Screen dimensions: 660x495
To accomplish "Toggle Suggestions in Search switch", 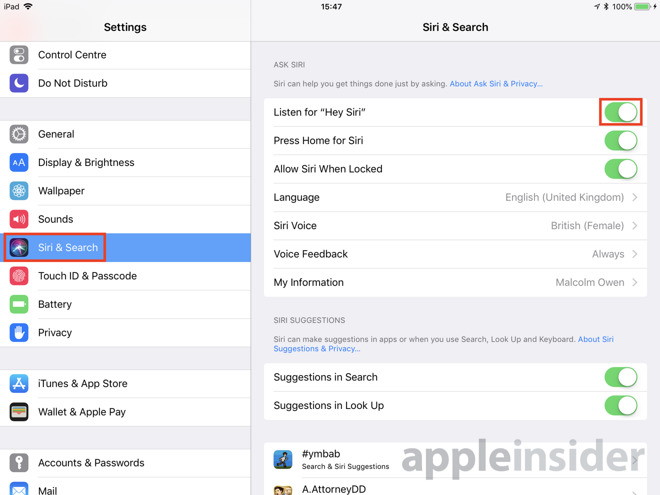I will pyautogui.click(x=621, y=377).
